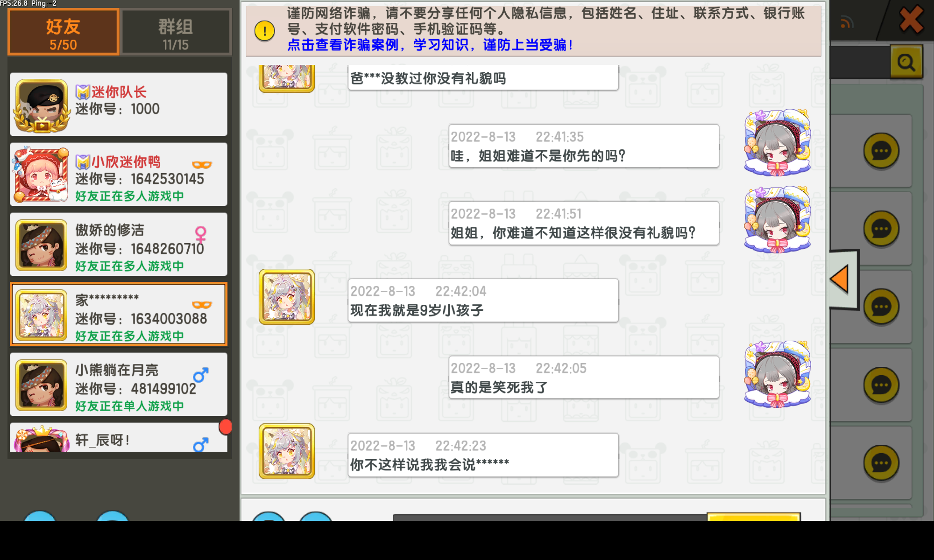Switch to the 群组 11/15 tab
934x560 pixels.
(176, 32)
